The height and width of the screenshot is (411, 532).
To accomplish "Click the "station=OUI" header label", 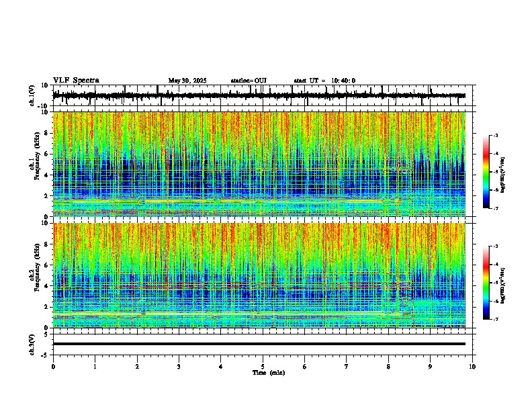I will click(249, 81).
